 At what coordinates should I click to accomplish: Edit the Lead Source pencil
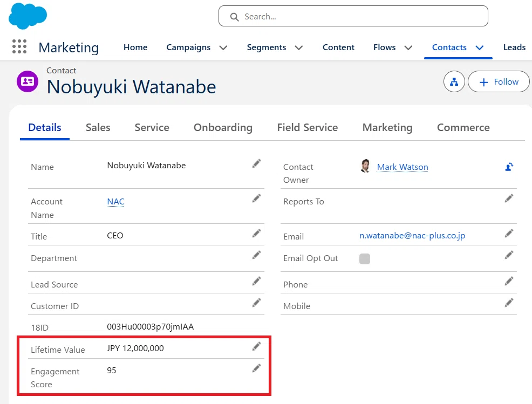point(256,281)
